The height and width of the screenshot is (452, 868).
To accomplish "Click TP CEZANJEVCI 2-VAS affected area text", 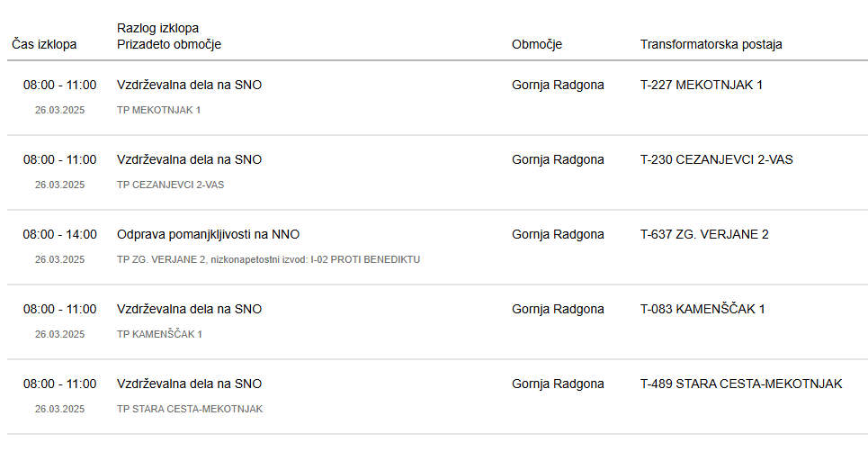I will click(171, 185).
